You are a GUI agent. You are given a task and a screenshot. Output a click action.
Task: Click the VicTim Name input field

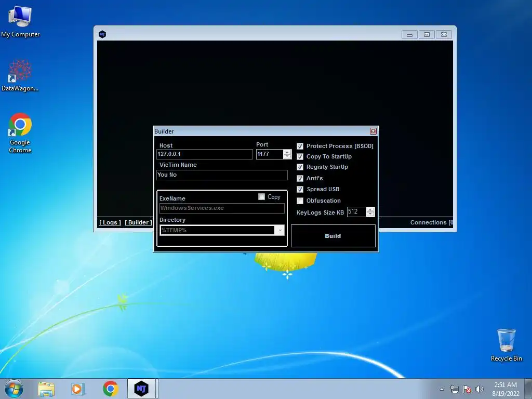(222, 175)
